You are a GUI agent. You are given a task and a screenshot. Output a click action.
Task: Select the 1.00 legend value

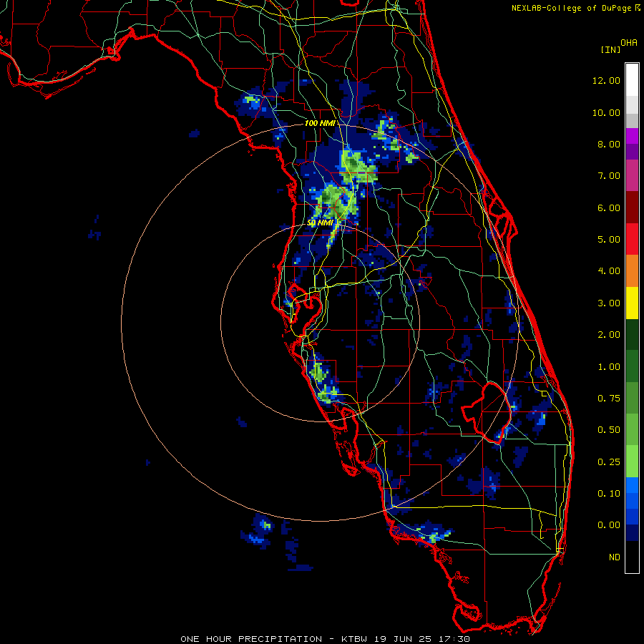609,367
